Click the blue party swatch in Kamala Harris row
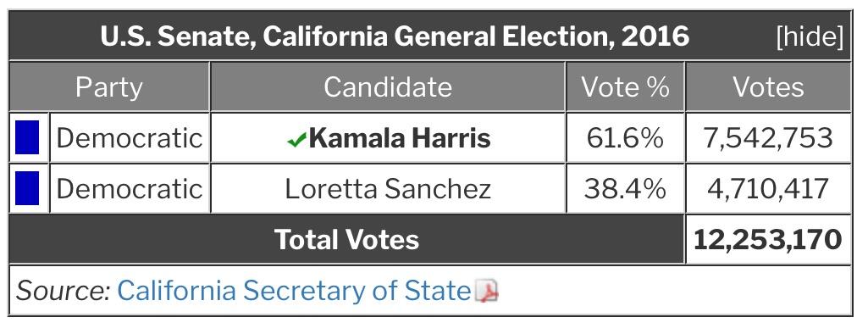This screenshot has width=868, height=334. [x=27, y=137]
